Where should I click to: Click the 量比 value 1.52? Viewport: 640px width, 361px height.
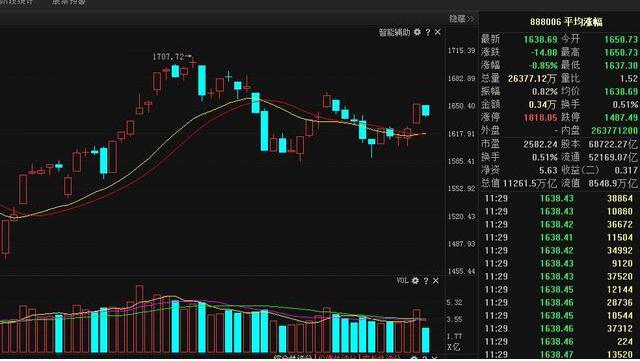click(629, 78)
